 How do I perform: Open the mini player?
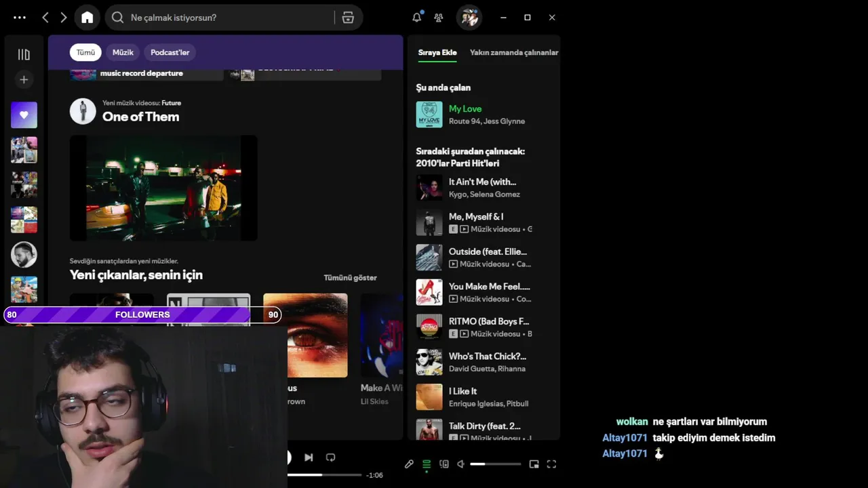coord(534,464)
